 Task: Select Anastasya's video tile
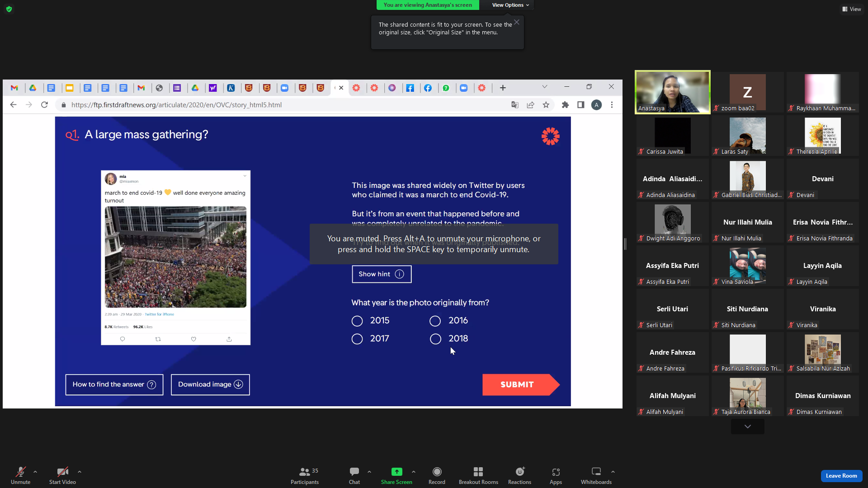point(673,92)
